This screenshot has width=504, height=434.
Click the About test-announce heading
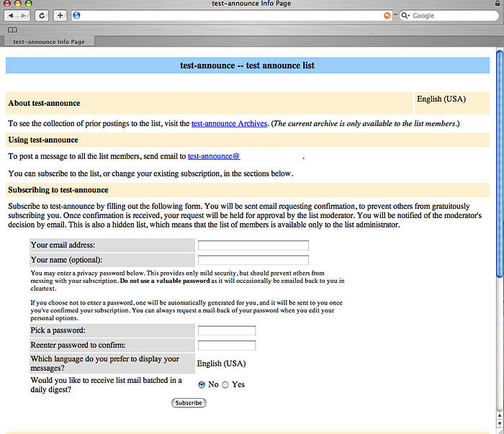click(45, 103)
